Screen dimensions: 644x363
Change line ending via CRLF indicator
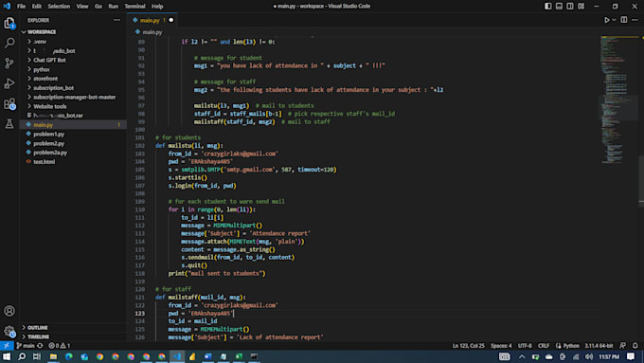544,346
